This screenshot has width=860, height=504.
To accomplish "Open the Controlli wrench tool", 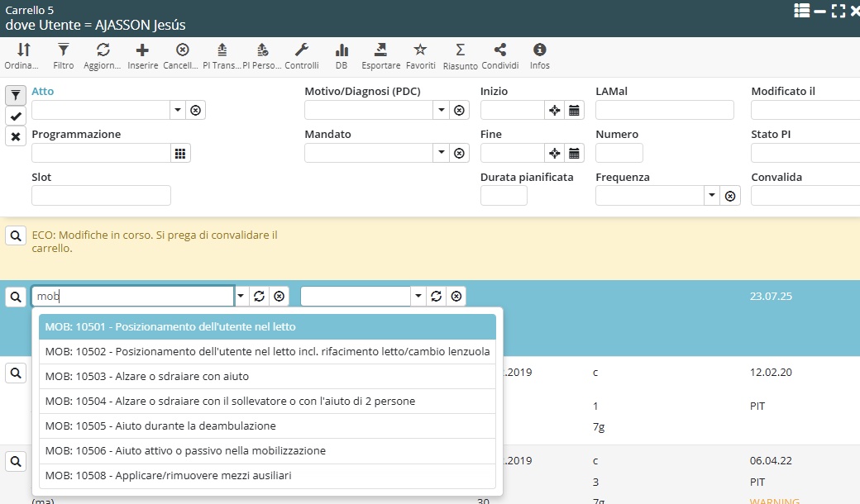I will pos(301,50).
